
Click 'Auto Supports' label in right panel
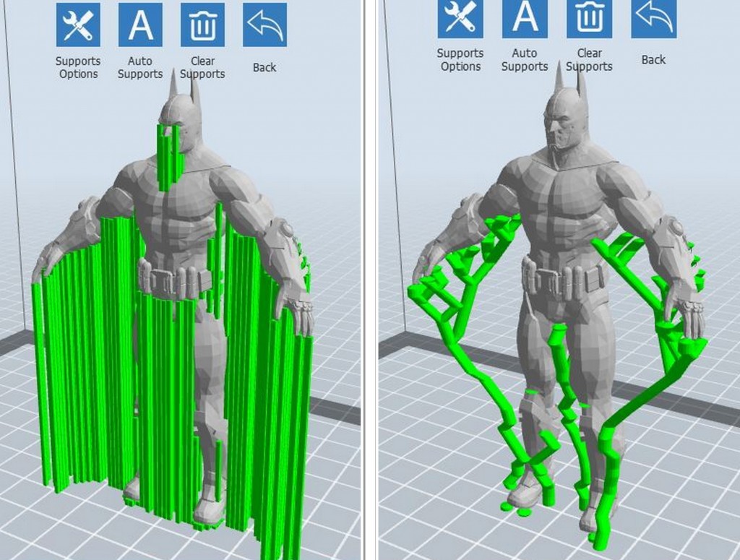[x=525, y=59]
